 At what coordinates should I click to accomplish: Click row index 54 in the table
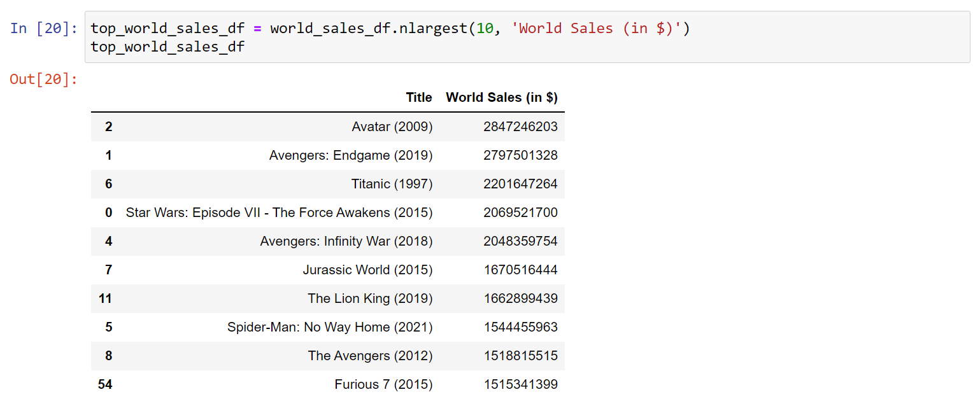[105, 384]
